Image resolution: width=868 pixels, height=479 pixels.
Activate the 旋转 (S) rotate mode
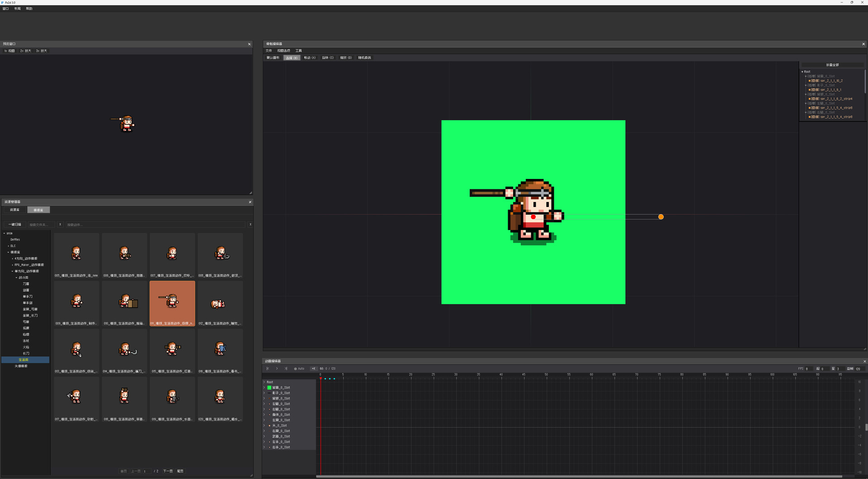click(x=328, y=58)
